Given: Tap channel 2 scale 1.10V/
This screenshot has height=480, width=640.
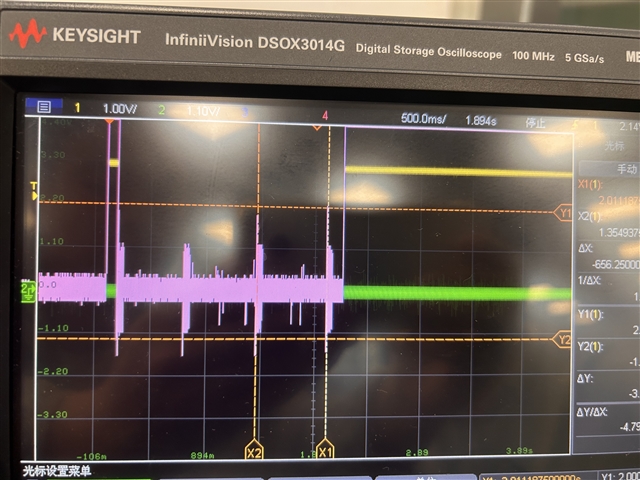Looking at the screenshot, I should click(x=203, y=111).
